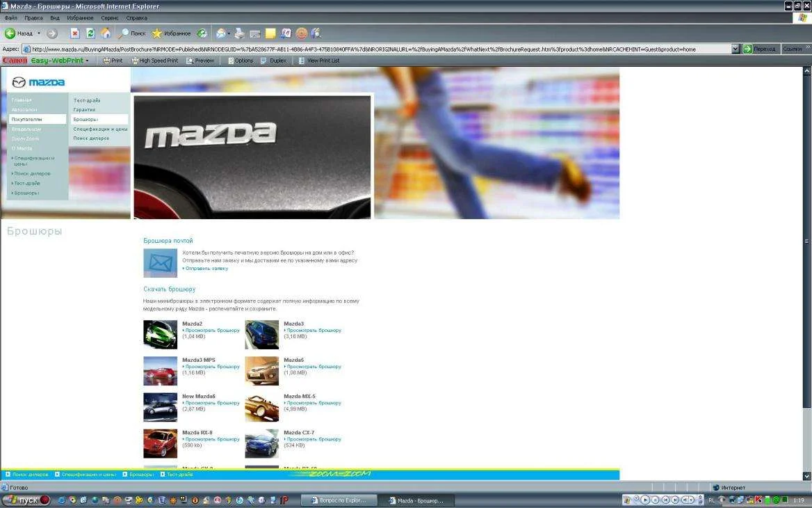The image size is (812, 508).
Task: Click the grey Forward arrow button
Action: (x=52, y=33)
